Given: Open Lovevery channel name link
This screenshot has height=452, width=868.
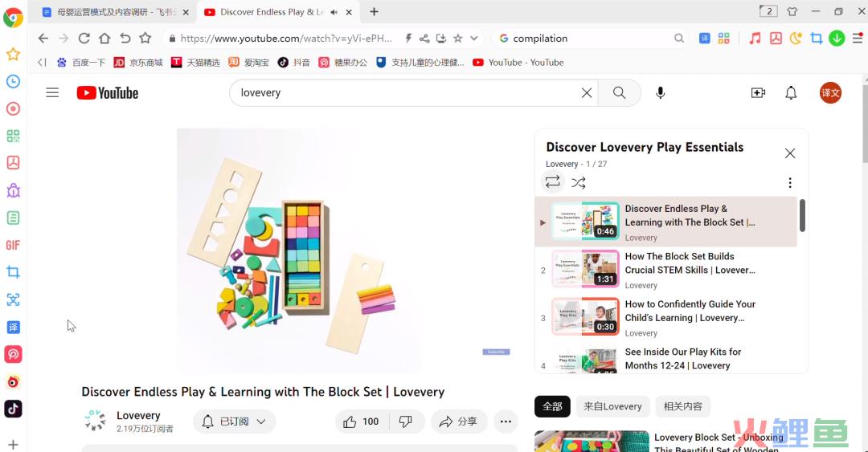Looking at the screenshot, I should click(138, 416).
